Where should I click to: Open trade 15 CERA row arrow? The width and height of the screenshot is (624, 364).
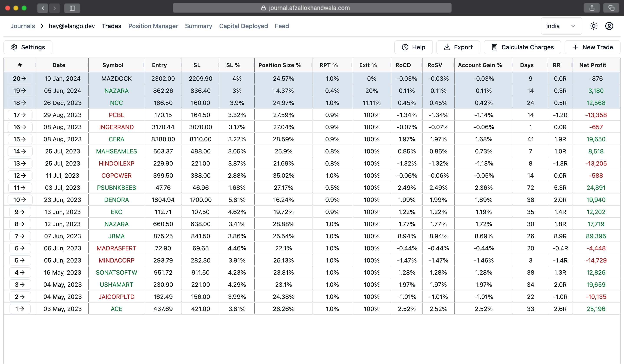point(20,139)
